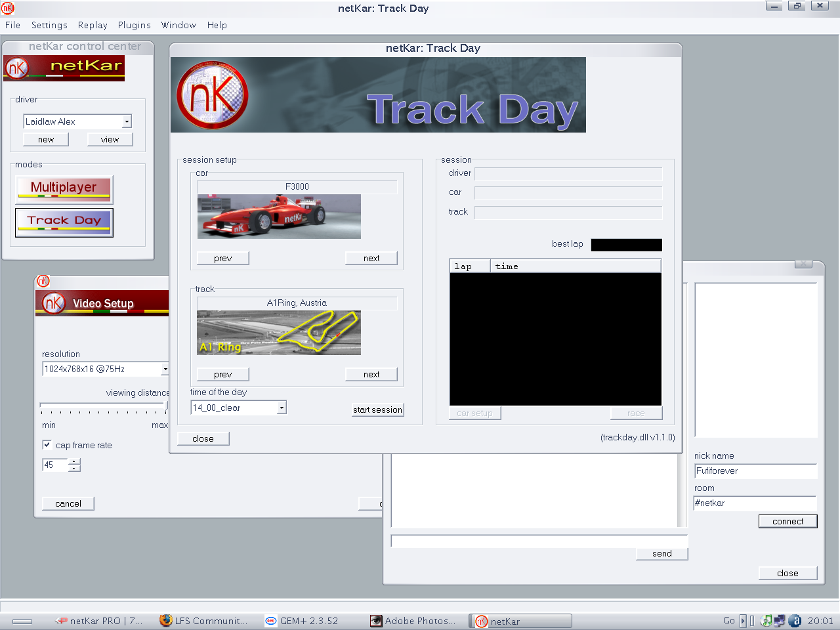Click the 20:01 clock in system tray
The width and height of the screenshot is (840, 630).
(x=820, y=621)
